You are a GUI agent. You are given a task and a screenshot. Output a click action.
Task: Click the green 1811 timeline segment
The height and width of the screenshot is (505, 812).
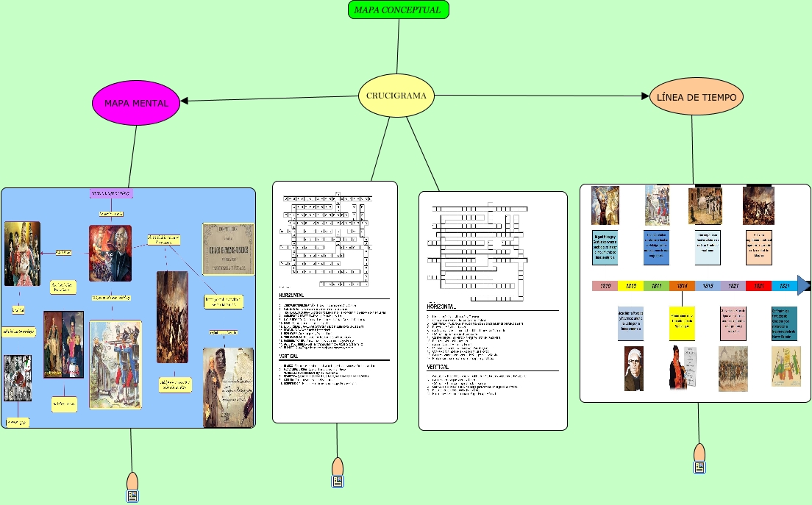tap(656, 286)
